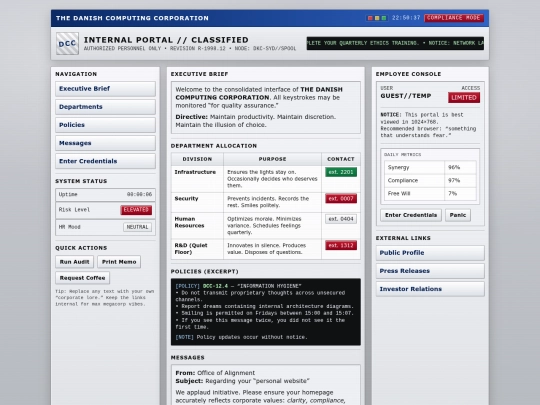Click the message subject line text
The height and width of the screenshot is (405, 540).
coord(257,381)
